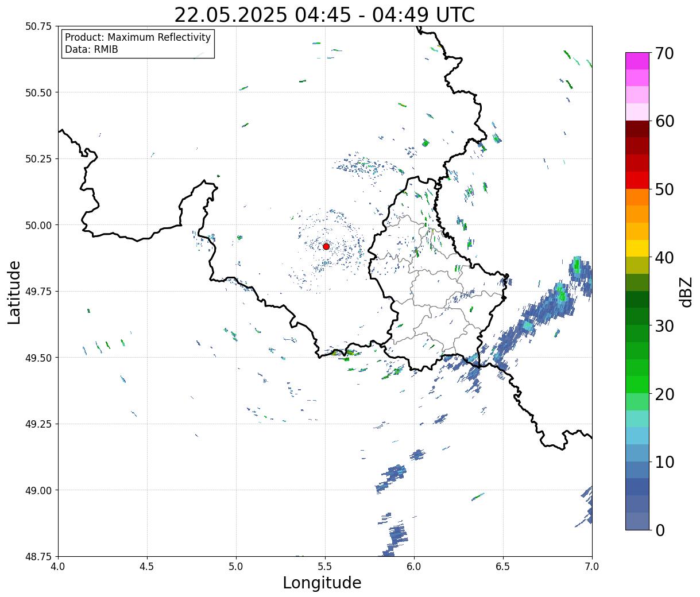700x597 pixels.
Task: Click latitude tick label 49.50
Action: pos(38,358)
